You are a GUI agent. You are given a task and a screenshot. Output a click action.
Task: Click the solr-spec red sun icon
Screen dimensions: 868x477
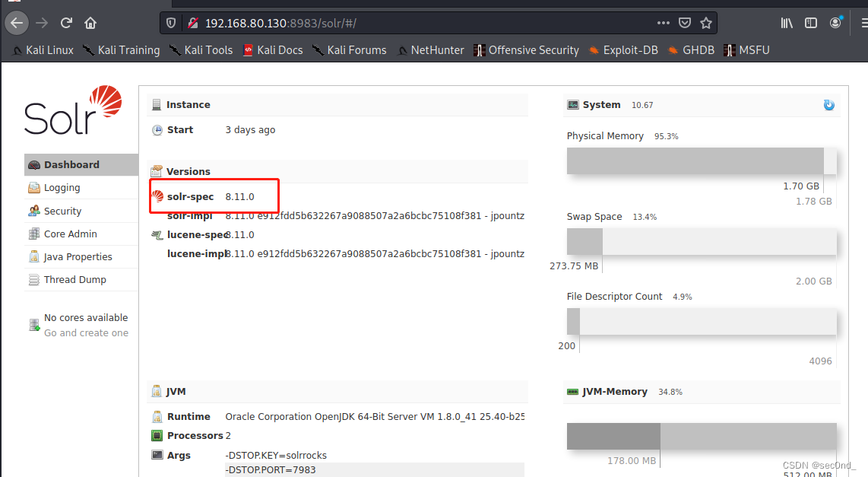[x=158, y=196]
